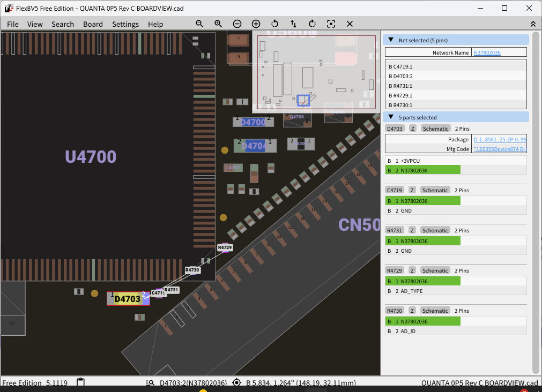Screen dimensions: 542x392
Task: Click the clipboard icon in status bar
Action: (80, 382)
